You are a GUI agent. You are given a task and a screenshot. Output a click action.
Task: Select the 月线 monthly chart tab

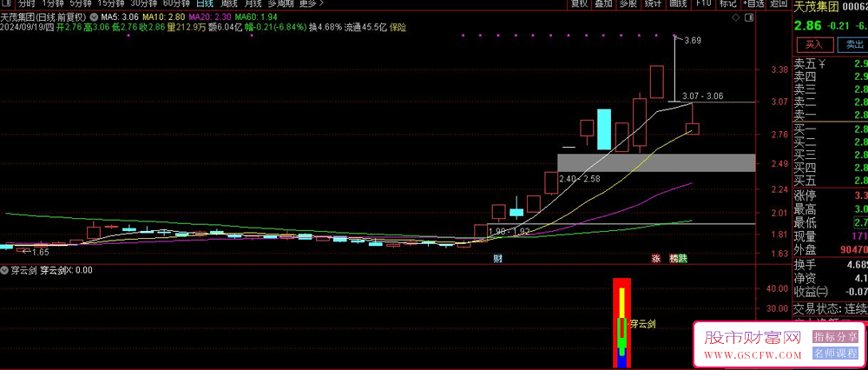coord(253,3)
